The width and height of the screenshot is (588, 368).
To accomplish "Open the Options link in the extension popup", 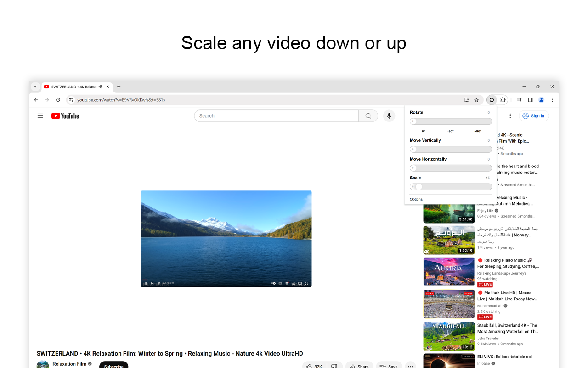I will click(416, 199).
